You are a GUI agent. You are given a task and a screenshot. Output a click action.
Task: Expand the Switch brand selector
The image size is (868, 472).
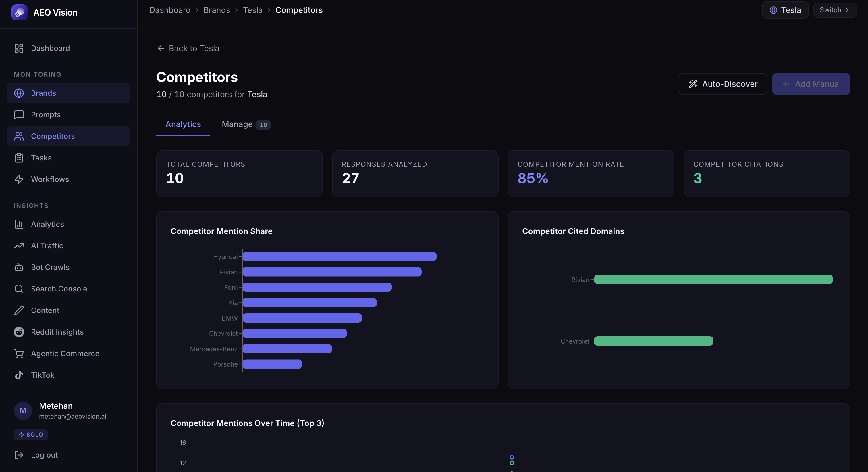[x=835, y=10]
